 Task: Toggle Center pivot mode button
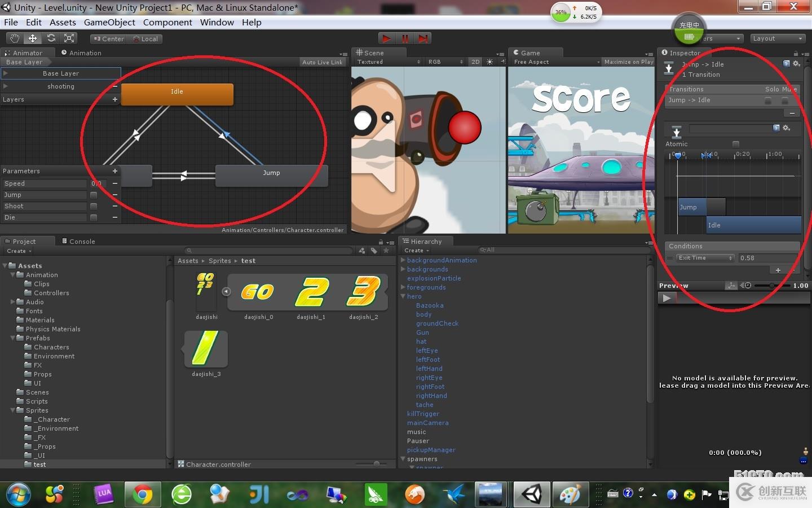pyautogui.click(x=108, y=39)
